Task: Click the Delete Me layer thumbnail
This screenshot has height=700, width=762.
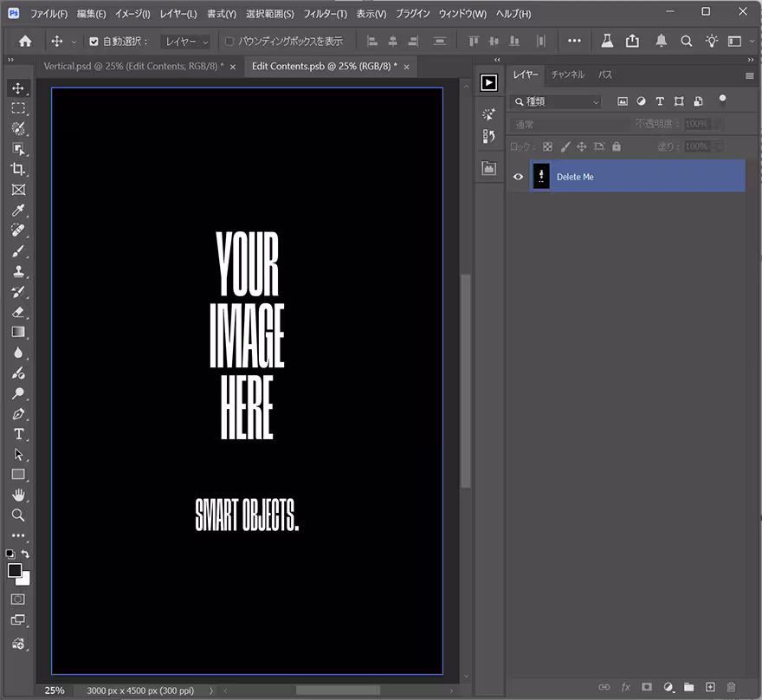Action: click(541, 177)
